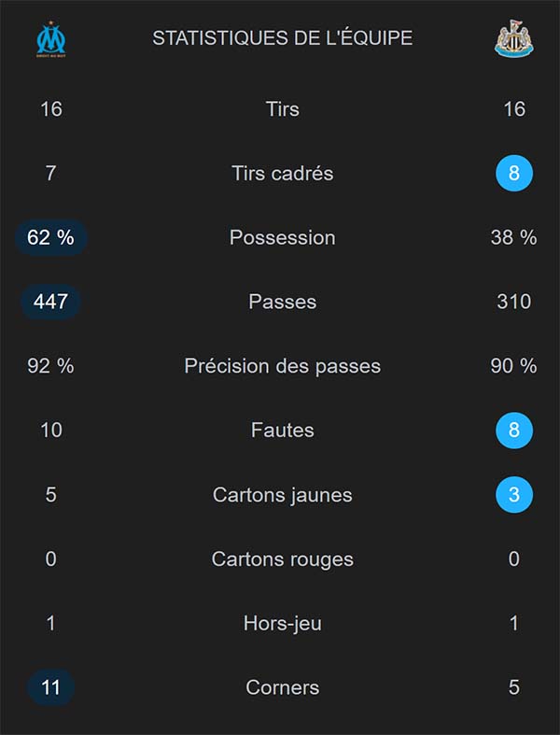Viewport: 560px width, 735px height.
Task: Click the 'Statistiques de l'équipe' header
Action: (x=283, y=38)
